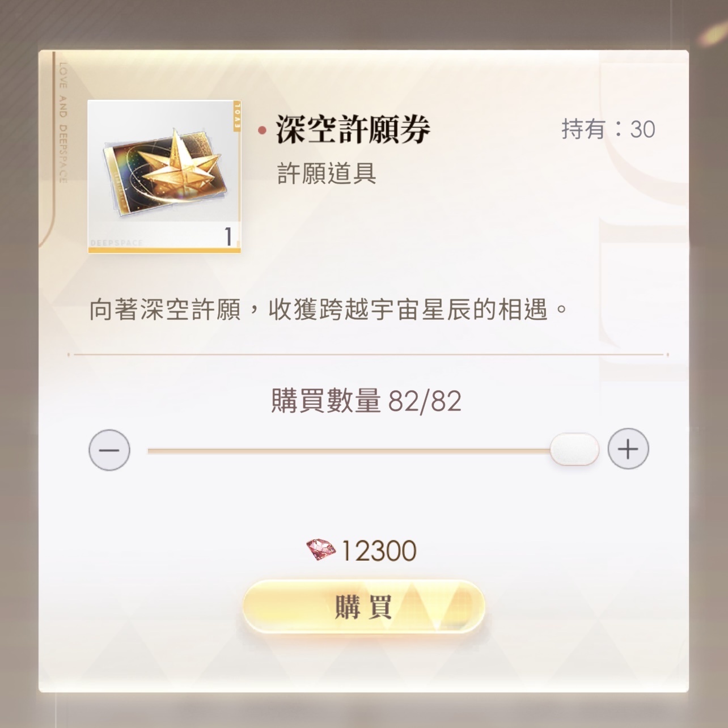The width and height of the screenshot is (728, 728).
Task: Increase purchase quantity with plus button
Action: coord(628,449)
